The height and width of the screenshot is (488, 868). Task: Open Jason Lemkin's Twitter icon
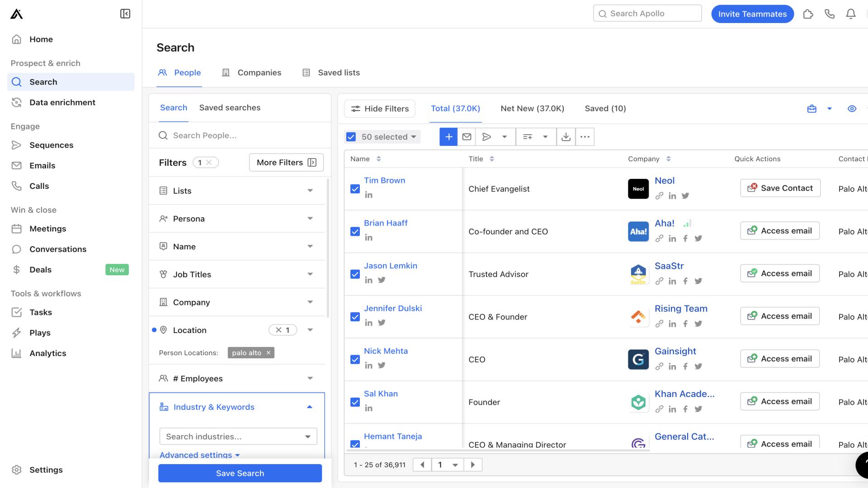point(382,280)
